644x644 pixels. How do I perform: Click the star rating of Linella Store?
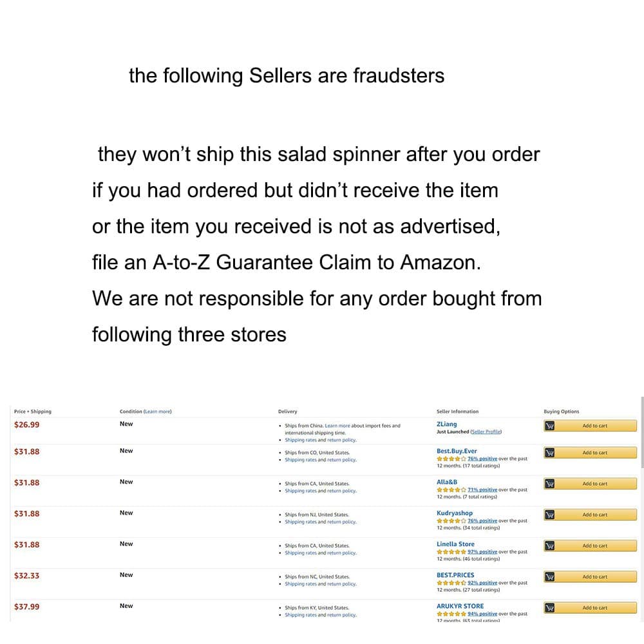point(451,552)
